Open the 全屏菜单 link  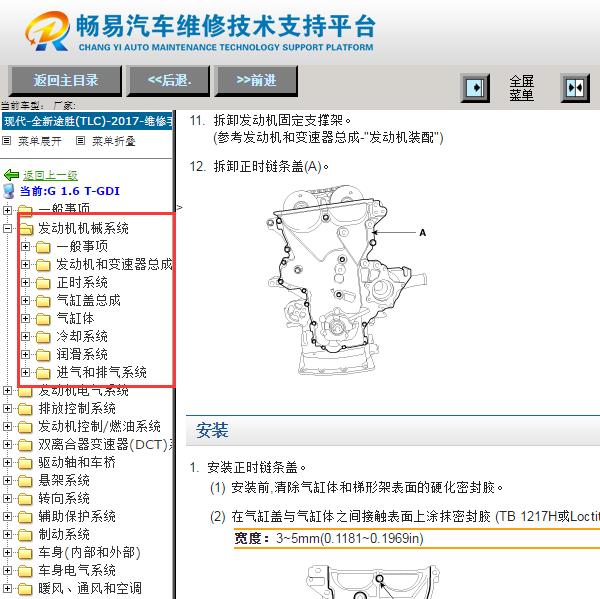click(521, 88)
